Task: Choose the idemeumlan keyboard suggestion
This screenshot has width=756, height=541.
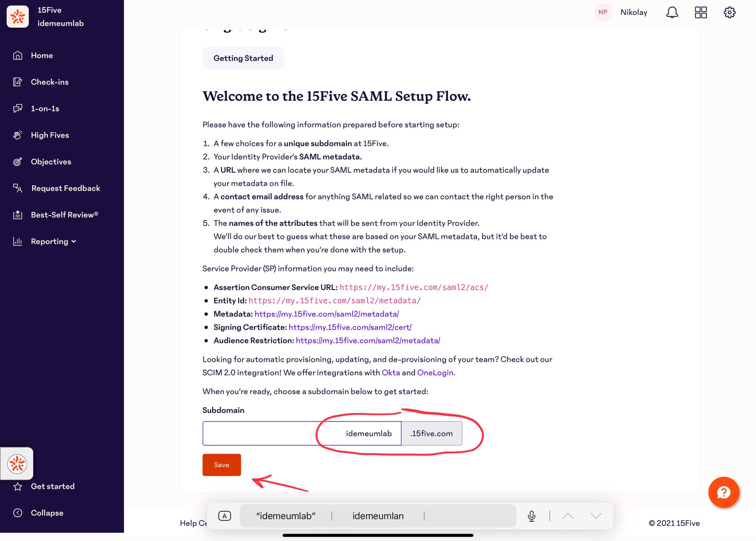Action: pyautogui.click(x=378, y=516)
